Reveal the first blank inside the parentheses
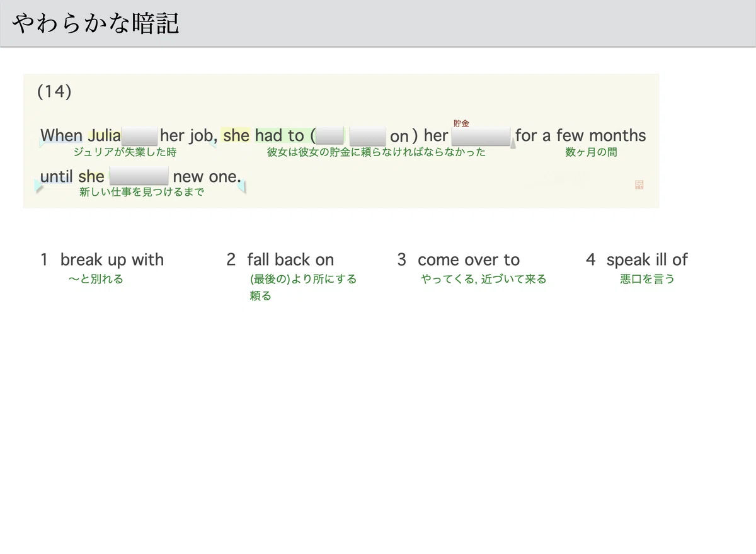 (330, 136)
